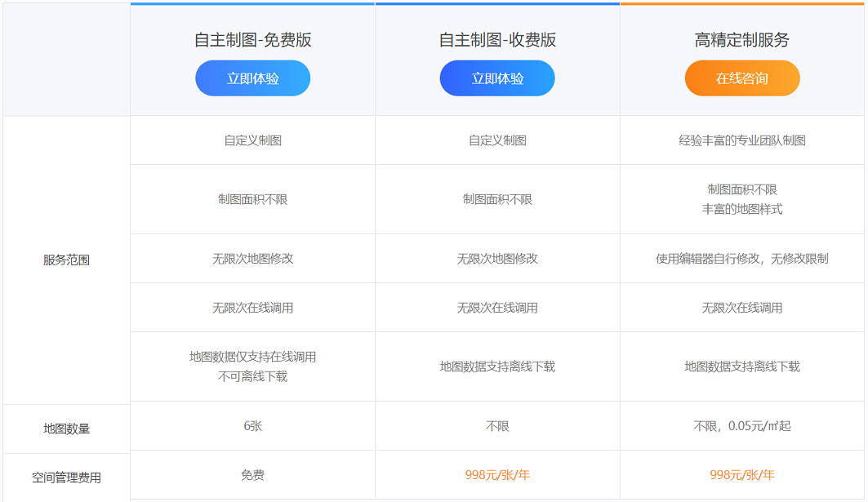Select the 高精定制服务 column heading
868x502 pixels.
(741, 40)
